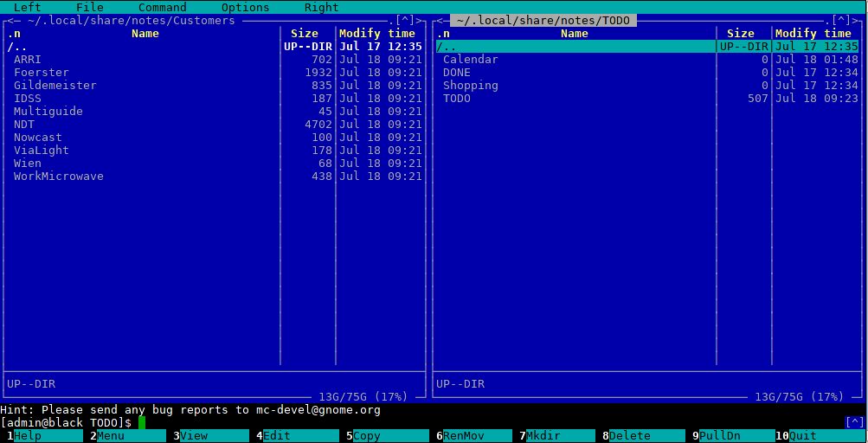
Task: Click left panel history [^] dropdown
Action: click(404, 20)
